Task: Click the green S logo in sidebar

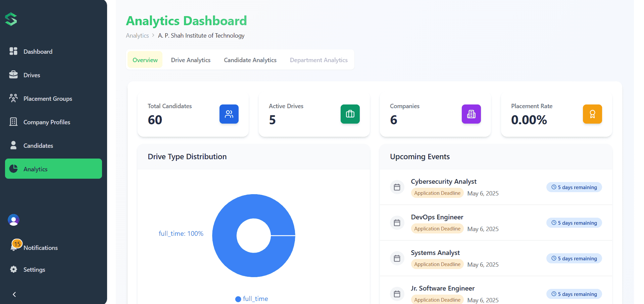Action: click(x=11, y=19)
